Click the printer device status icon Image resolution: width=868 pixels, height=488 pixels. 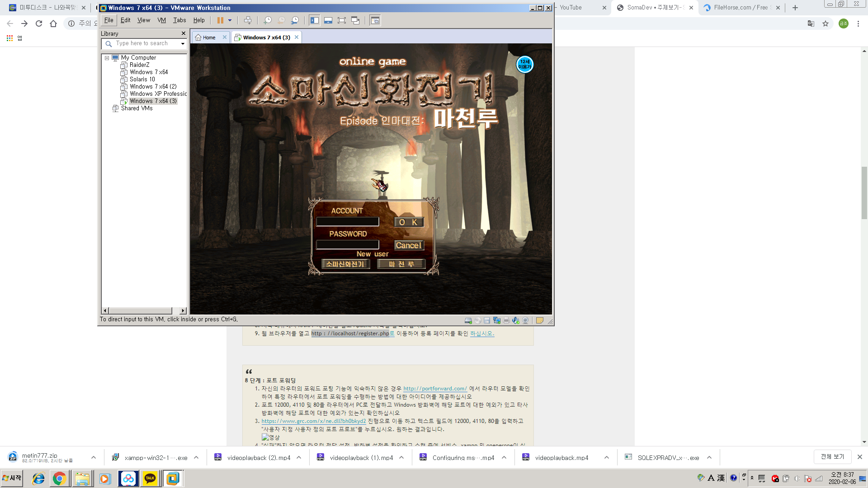coord(506,320)
